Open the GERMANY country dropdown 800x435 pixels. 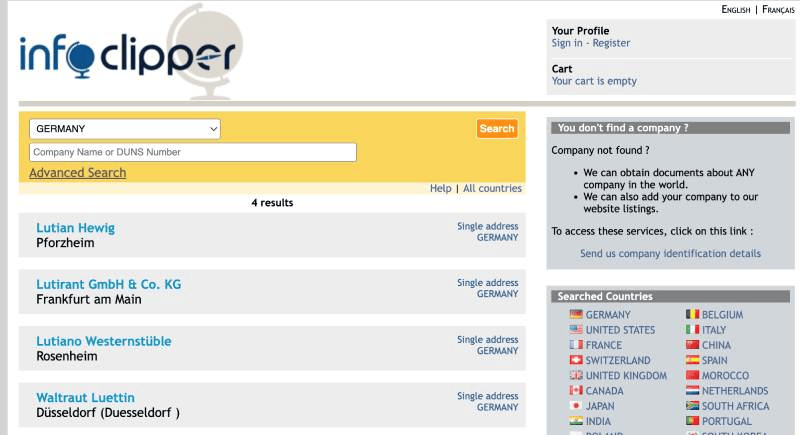click(x=125, y=129)
